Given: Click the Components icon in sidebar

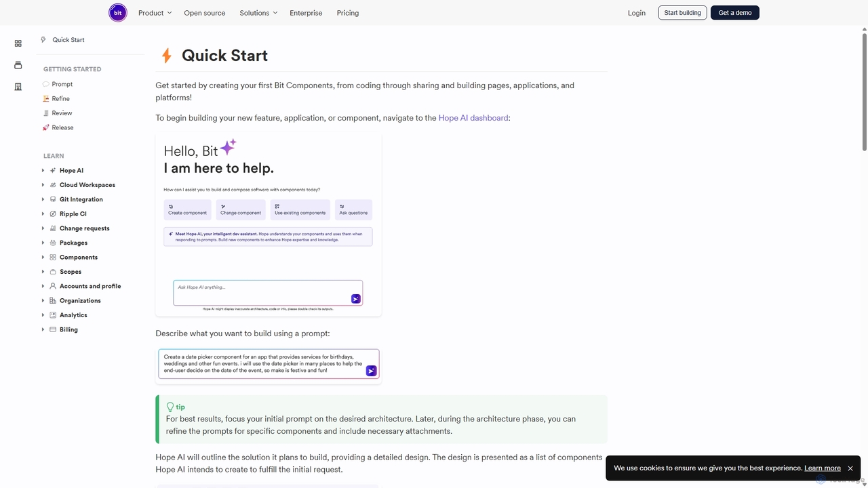Looking at the screenshot, I should coord(53,258).
